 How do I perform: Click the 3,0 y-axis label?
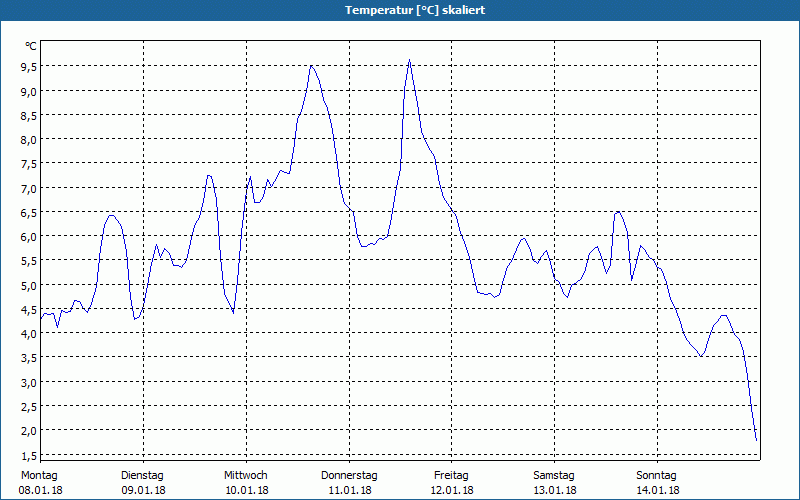pos(28,382)
